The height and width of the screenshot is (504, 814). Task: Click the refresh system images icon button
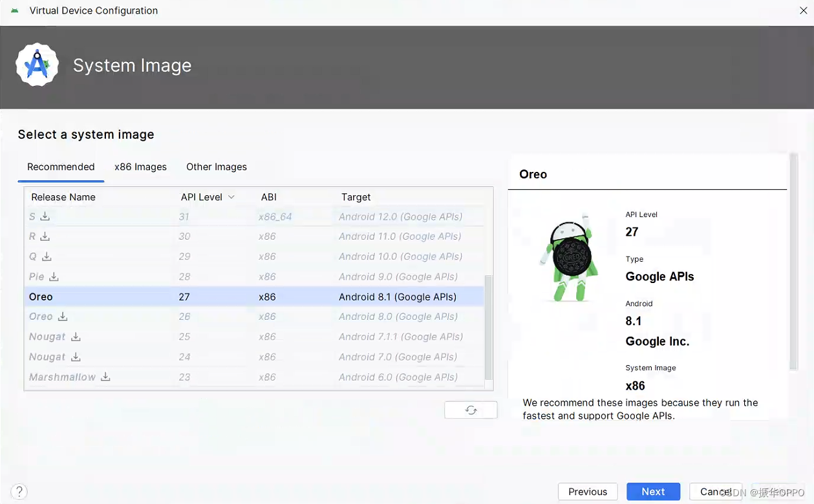(471, 410)
